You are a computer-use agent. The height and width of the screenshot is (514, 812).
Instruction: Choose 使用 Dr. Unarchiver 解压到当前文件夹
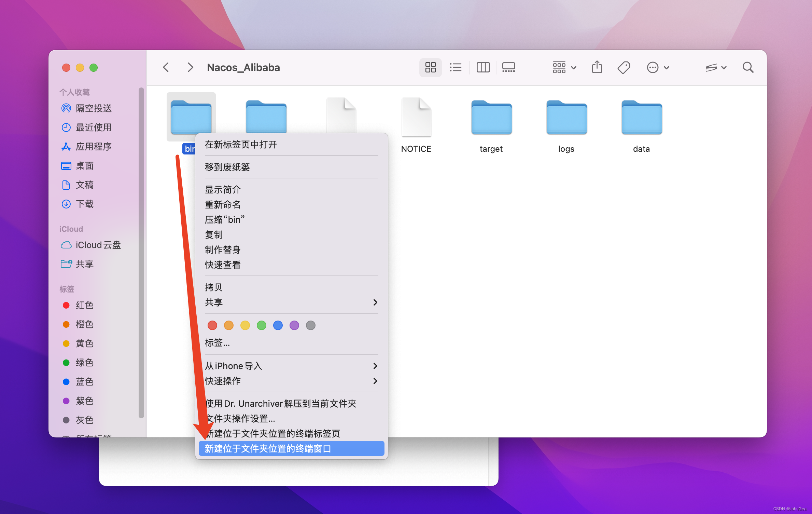(x=291, y=404)
